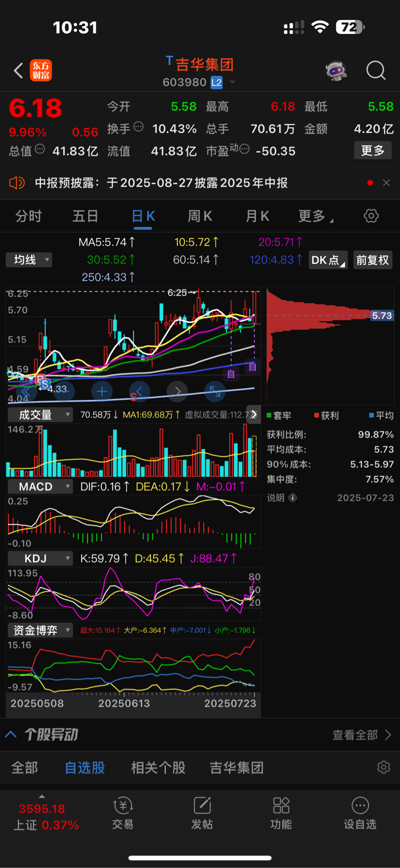Dismiss the announcement banner

pyautogui.click(x=386, y=183)
